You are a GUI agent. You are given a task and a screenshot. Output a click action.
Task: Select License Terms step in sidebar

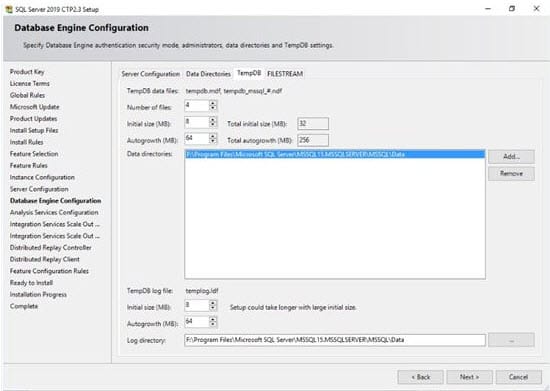(x=29, y=83)
